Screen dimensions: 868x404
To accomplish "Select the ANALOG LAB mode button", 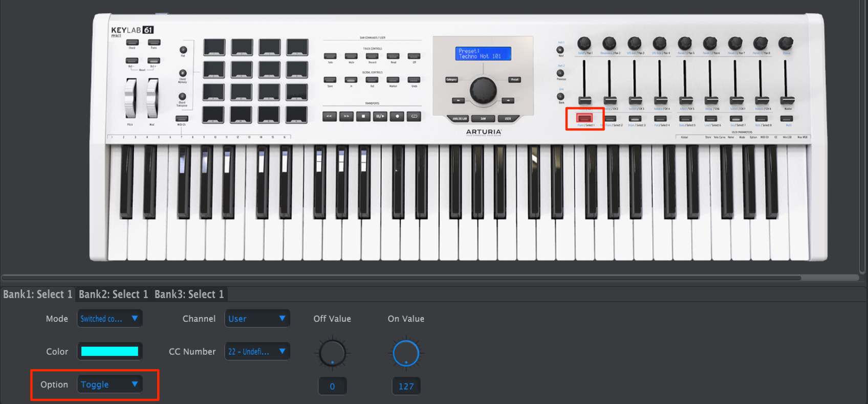I will (460, 119).
